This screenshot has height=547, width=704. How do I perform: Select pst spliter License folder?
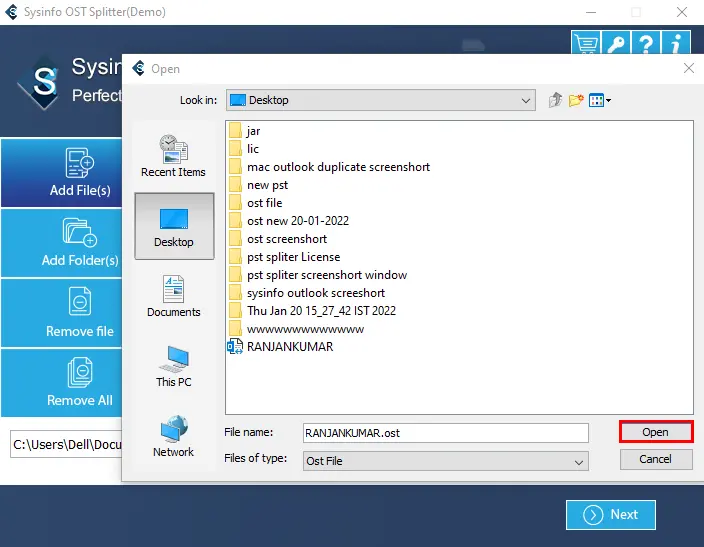pyautogui.click(x=284, y=256)
